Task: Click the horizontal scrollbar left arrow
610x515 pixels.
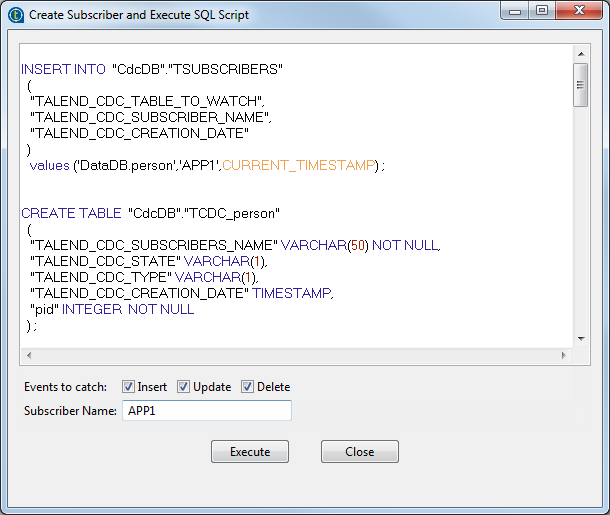Action: 29,355
